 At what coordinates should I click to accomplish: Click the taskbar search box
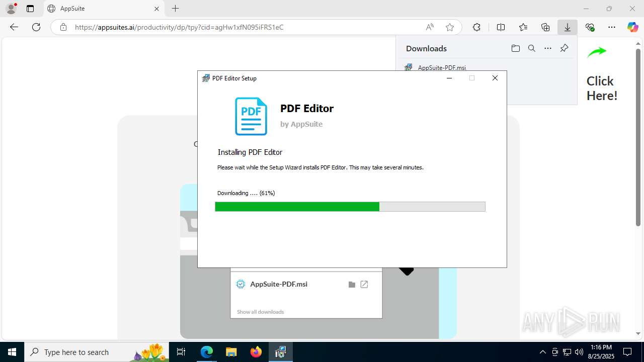97,352
